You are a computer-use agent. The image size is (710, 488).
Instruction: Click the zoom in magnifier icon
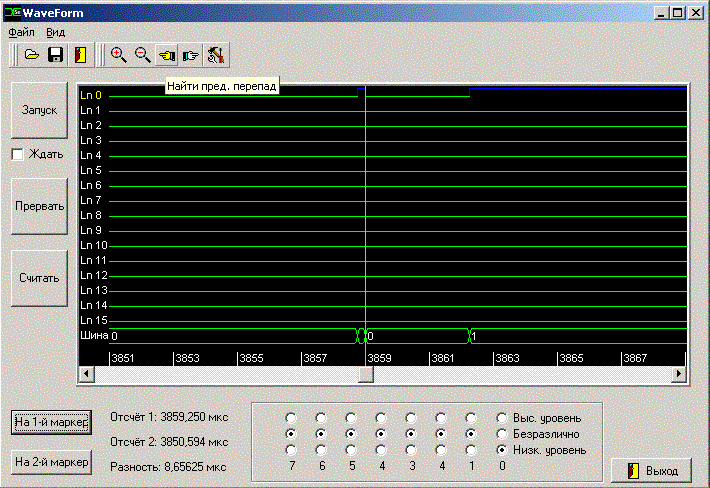tap(119, 55)
